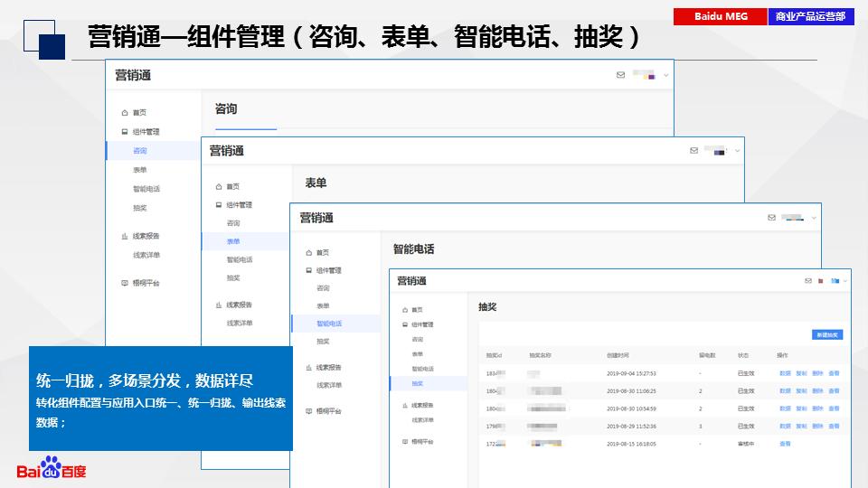Open the envelope icon in the 表单 window header
The image size is (868, 488).
click(693, 150)
